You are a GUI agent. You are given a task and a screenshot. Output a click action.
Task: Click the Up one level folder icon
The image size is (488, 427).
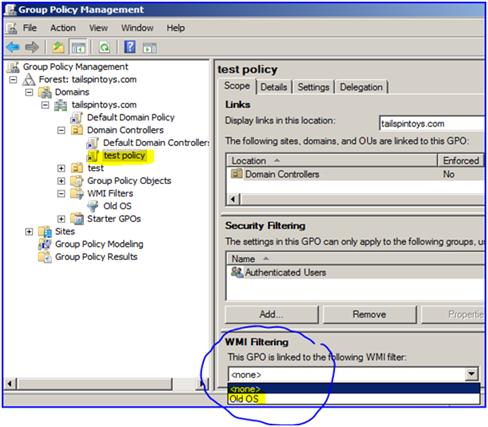[58, 47]
